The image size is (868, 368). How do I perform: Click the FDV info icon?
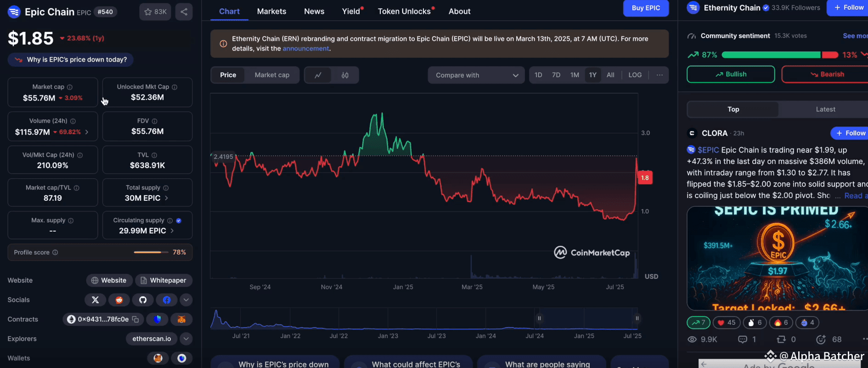click(x=154, y=121)
